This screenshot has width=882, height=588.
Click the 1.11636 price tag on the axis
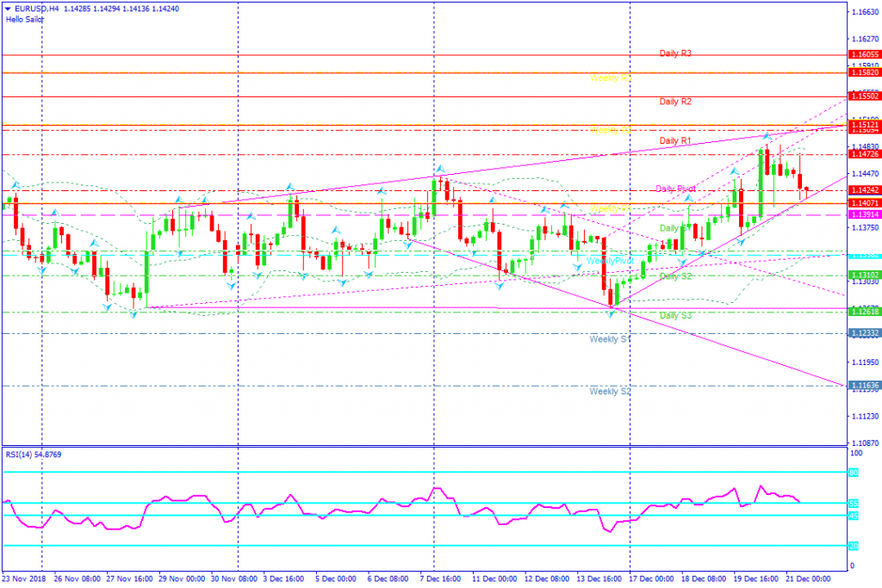[865, 386]
